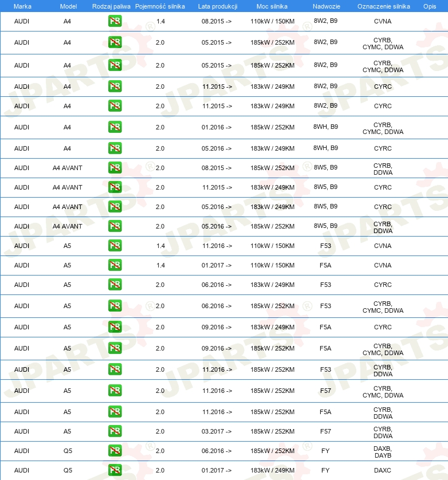Click the fuel icon in the A5 F57 03.2017 row
Image resolution: width=448 pixels, height=480 pixels.
pyautogui.click(x=115, y=431)
